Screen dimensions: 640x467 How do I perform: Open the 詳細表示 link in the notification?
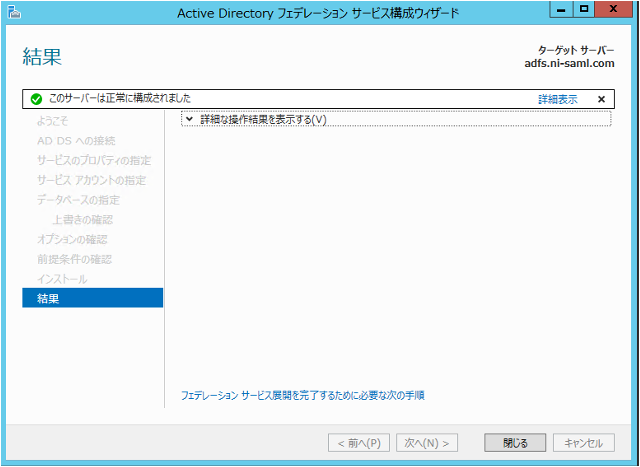click(558, 99)
